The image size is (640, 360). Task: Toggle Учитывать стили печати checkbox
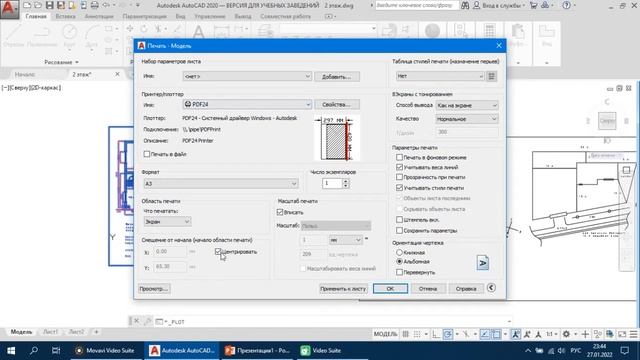pyautogui.click(x=399, y=188)
